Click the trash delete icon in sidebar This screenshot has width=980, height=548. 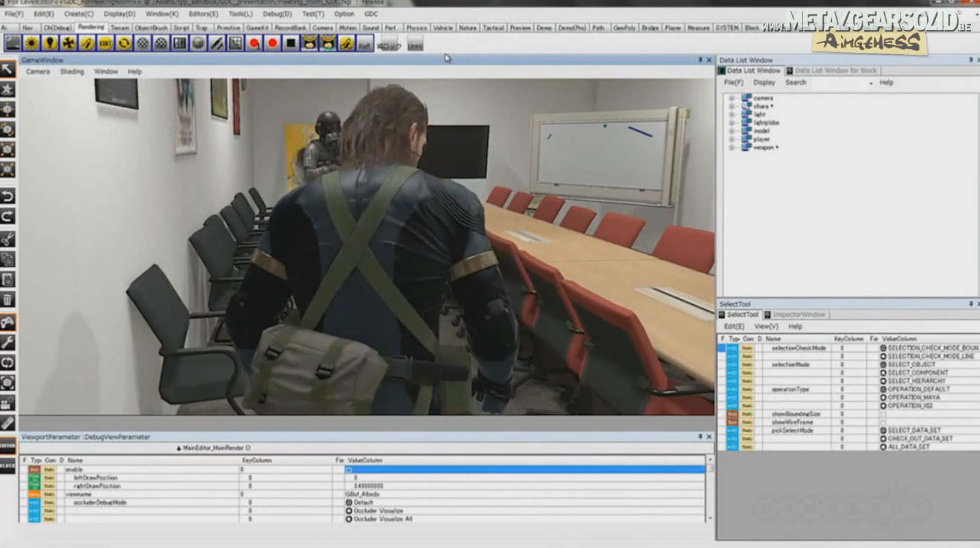click(8, 299)
